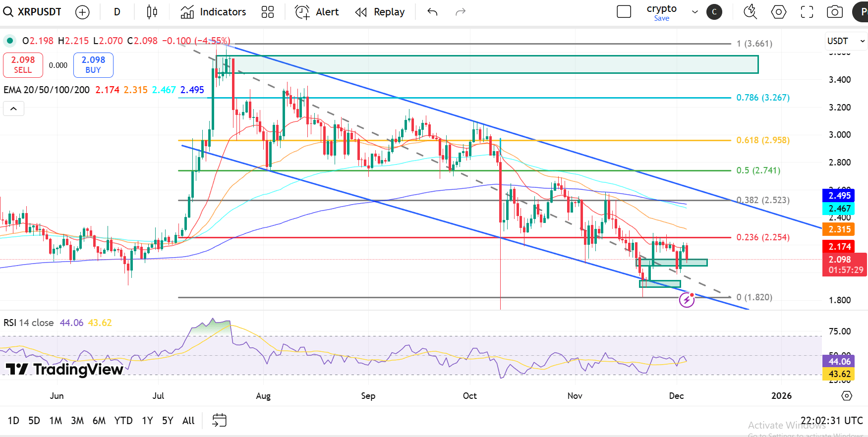The width and height of the screenshot is (868, 437).
Task: Click the green market status dot
Action: pos(9,41)
